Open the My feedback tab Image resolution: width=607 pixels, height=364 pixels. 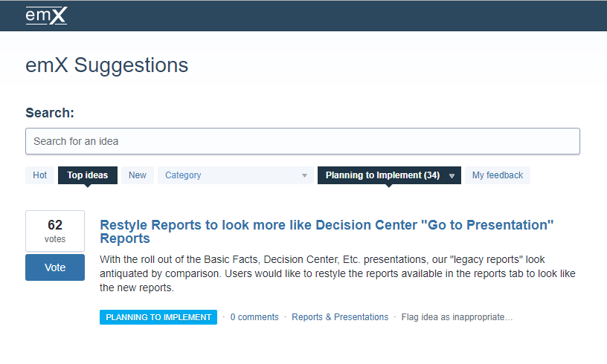498,175
